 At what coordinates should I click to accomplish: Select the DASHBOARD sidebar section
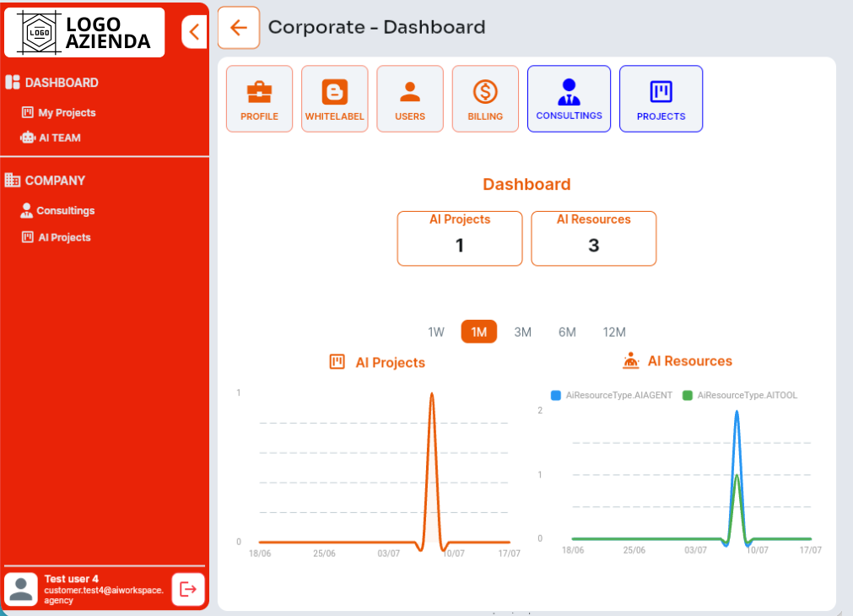pyautogui.click(x=62, y=83)
